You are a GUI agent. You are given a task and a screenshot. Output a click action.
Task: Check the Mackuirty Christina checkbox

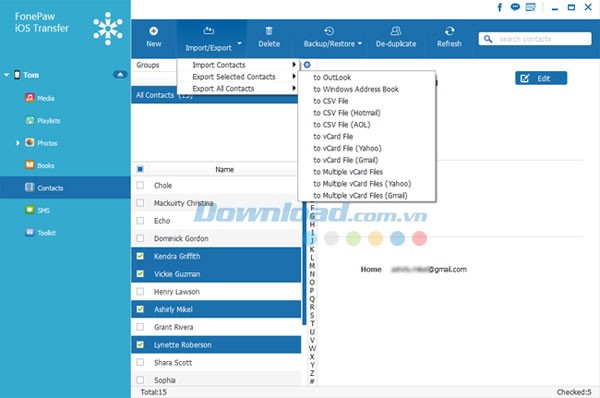coord(140,203)
